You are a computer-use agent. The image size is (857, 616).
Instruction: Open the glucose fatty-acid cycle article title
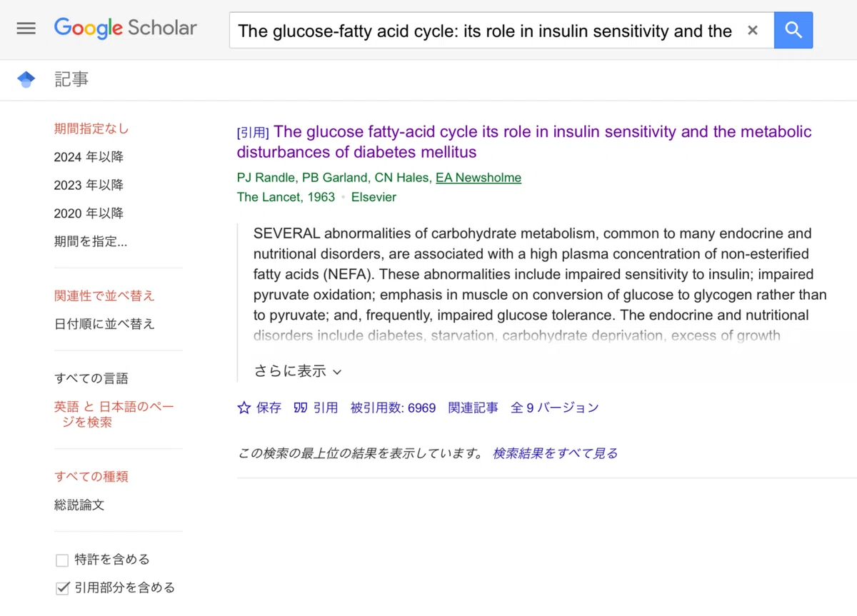[x=524, y=142]
